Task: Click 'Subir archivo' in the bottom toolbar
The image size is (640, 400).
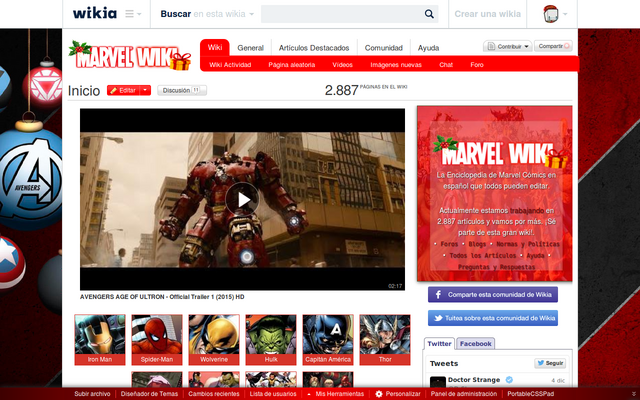Action: pyautogui.click(x=92, y=394)
